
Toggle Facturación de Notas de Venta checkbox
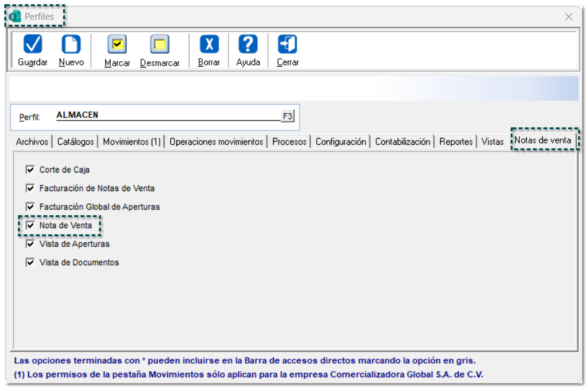tap(30, 188)
